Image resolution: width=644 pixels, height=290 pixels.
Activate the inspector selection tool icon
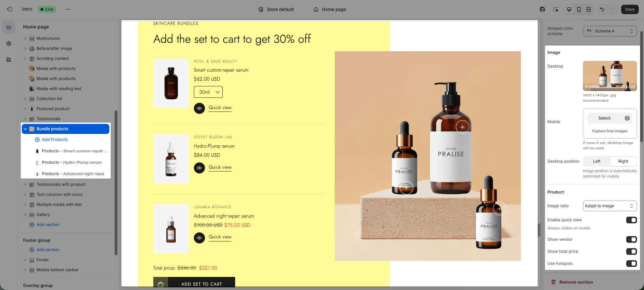point(556,9)
